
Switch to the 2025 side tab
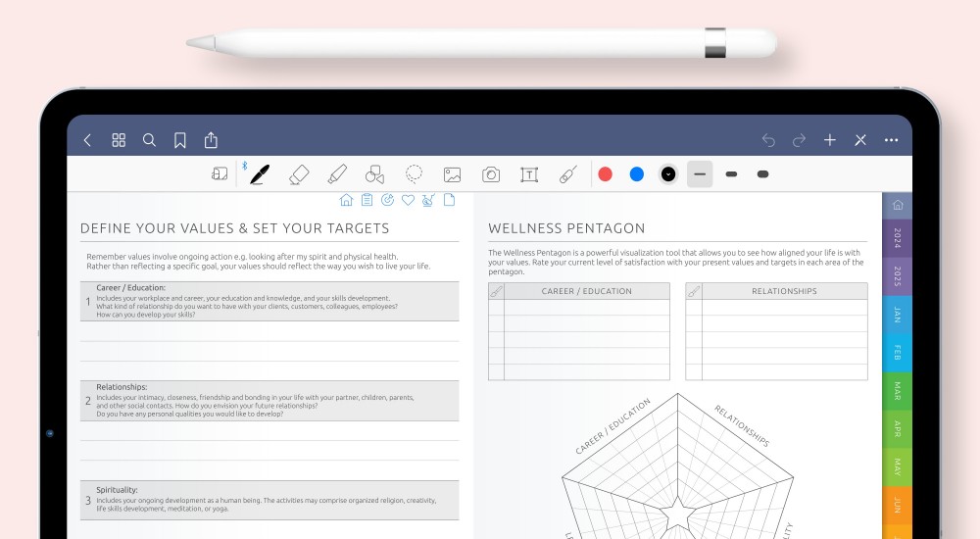point(898,276)
